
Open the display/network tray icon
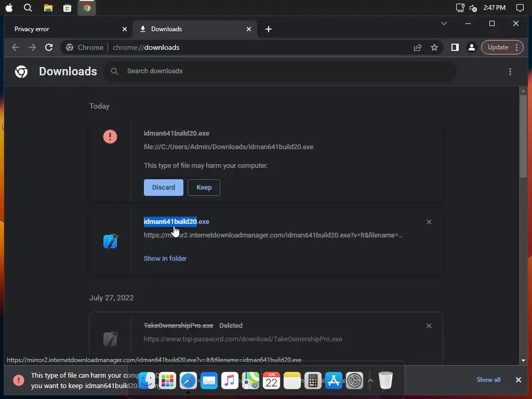click(x=460, y=8)
